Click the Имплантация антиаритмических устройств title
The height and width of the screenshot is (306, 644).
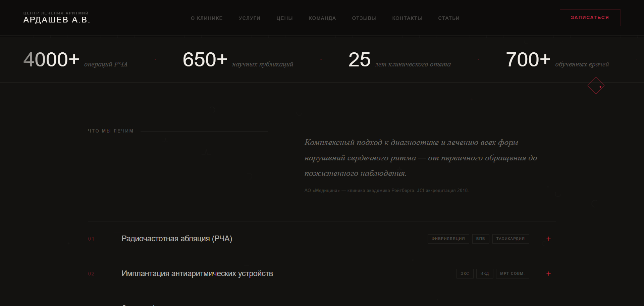point(197,273)
